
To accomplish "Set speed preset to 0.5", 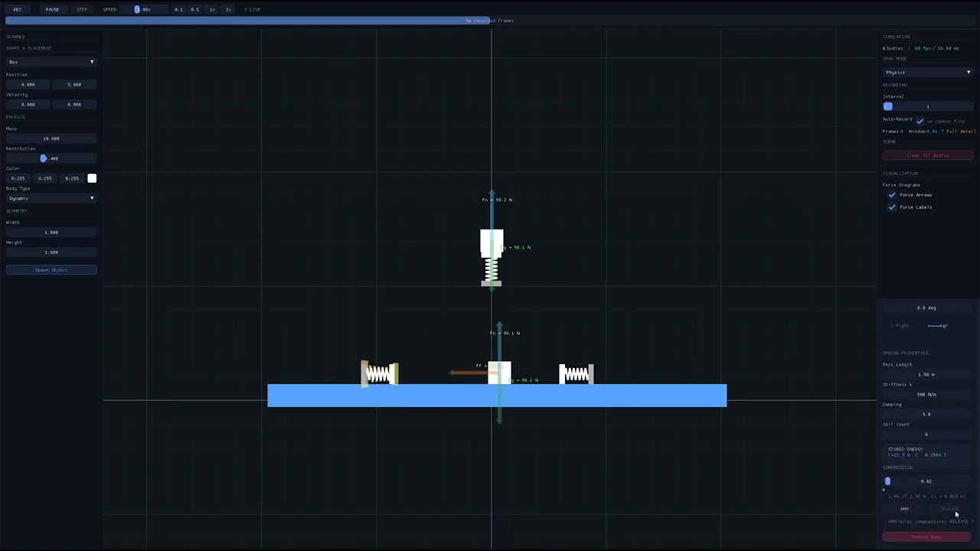I will [194, 9].
